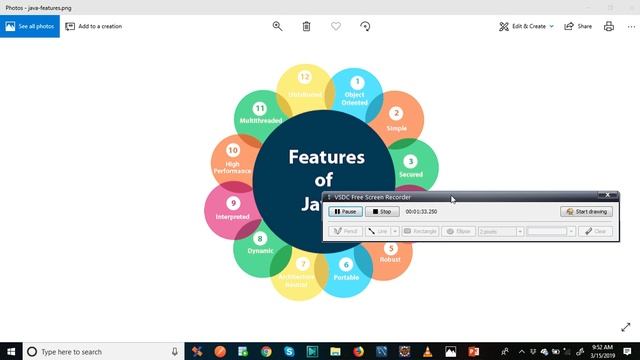
Task: Open VLC media player from the taskbar
Action: click(428, 351)
